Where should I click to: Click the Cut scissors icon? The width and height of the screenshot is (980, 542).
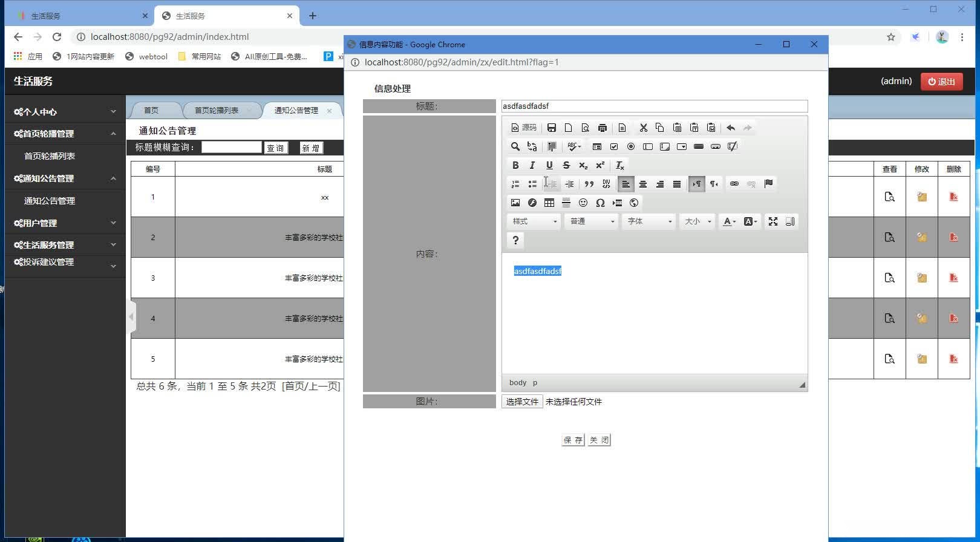pyautogui.click(x=643, y=128)
